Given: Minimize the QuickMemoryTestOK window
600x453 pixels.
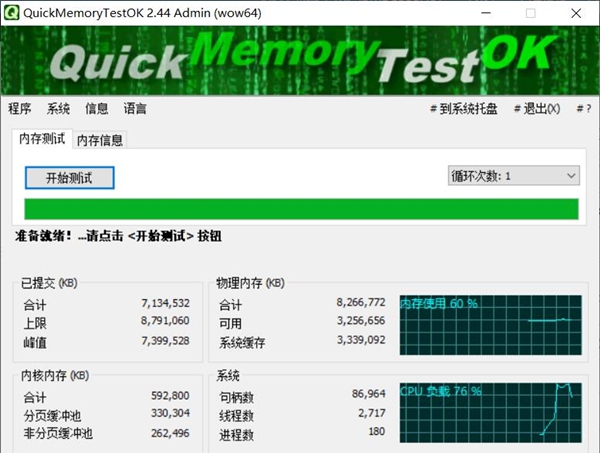Looking at the screenshot, I should pos(486,13).
